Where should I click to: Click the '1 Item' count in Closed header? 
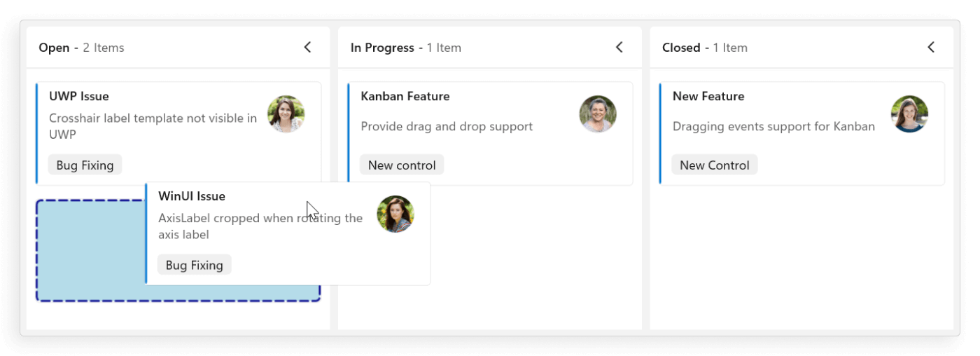(x=730, y=48)
